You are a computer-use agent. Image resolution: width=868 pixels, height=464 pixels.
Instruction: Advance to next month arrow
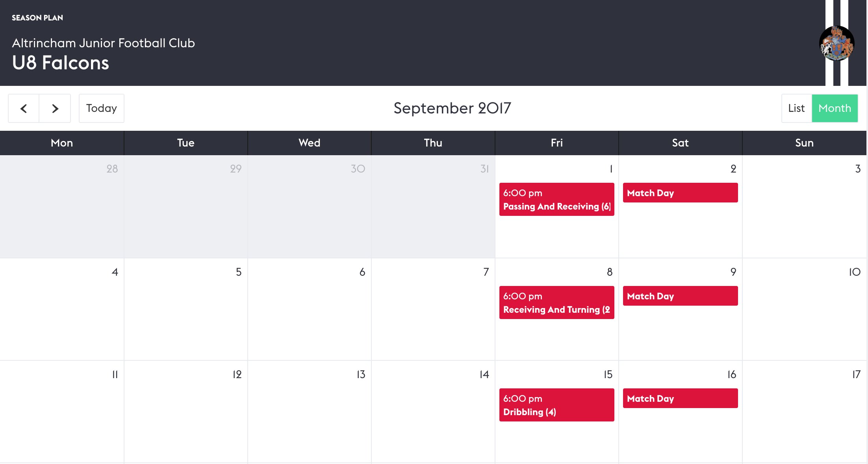55,108
